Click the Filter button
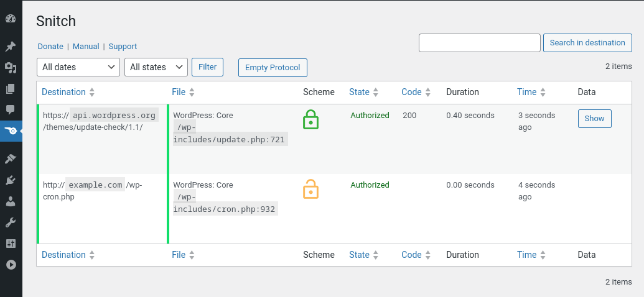Image resolution: width=644 pixels, height=297 pixels. click(x=207, y=67)
